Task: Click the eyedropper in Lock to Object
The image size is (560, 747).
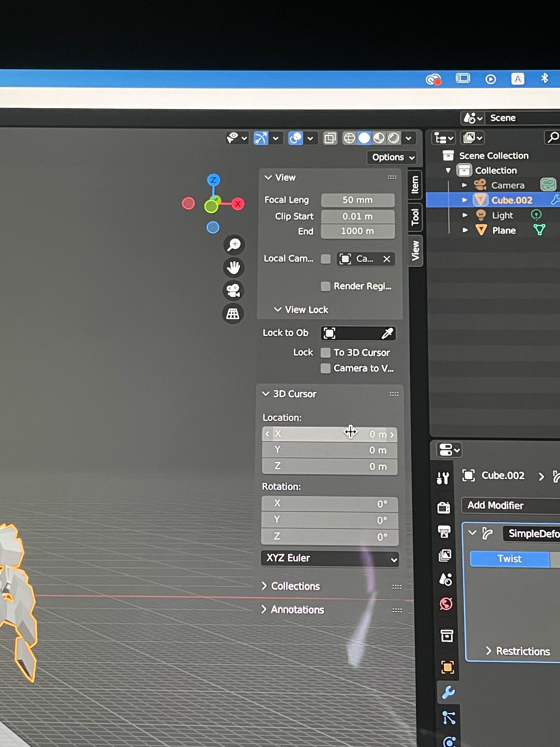Action: click(x=387, y=333)
